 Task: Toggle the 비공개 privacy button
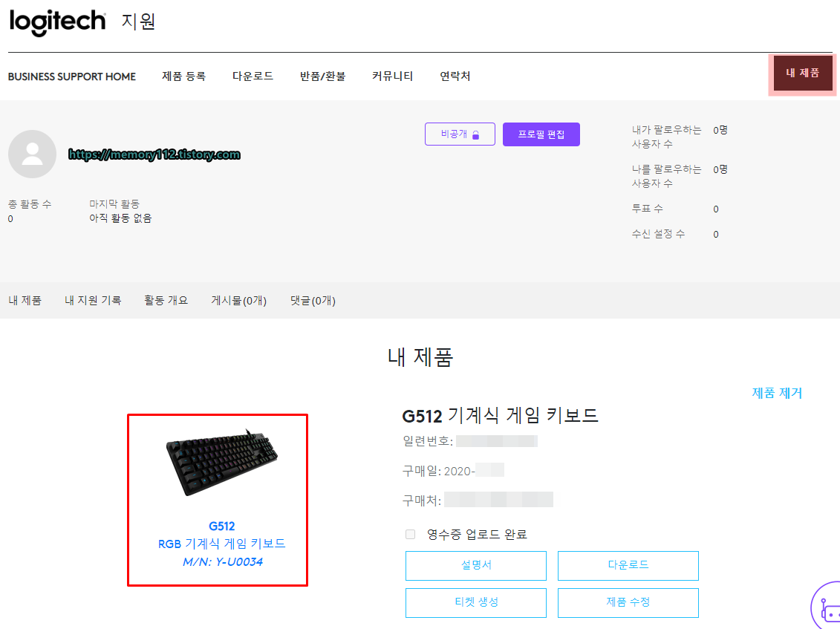460,134
